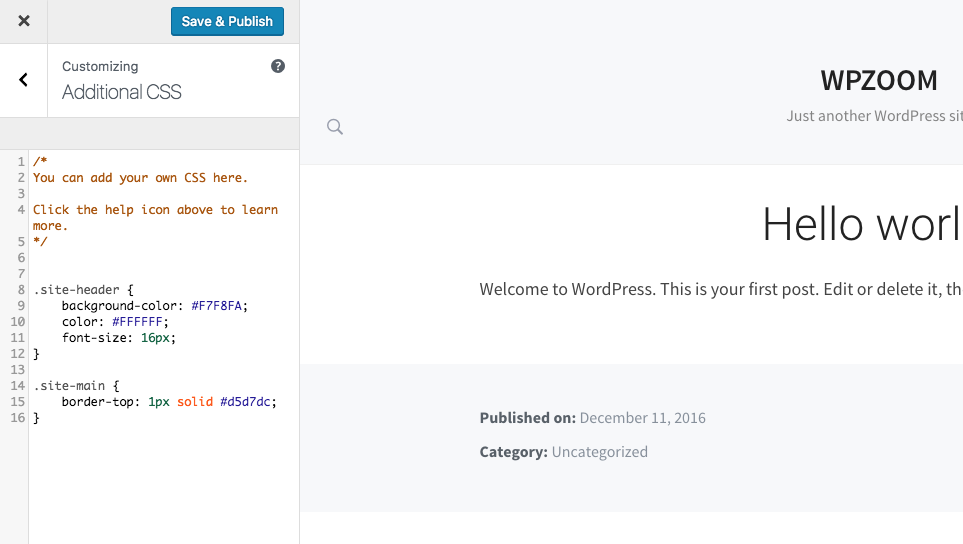Place cursor on .site-header selector line
The width and height of the screenshot is (963, 544).
coord(83,290)
